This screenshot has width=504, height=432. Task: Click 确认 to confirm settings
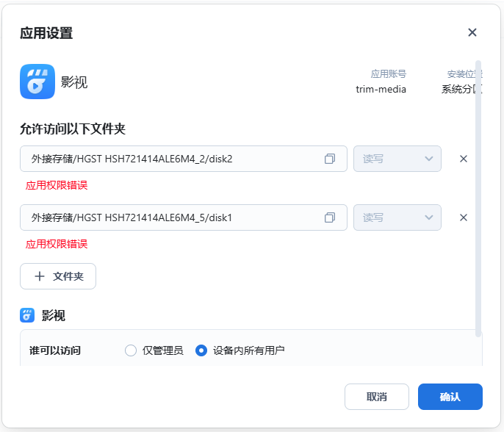tap(450, 397)
